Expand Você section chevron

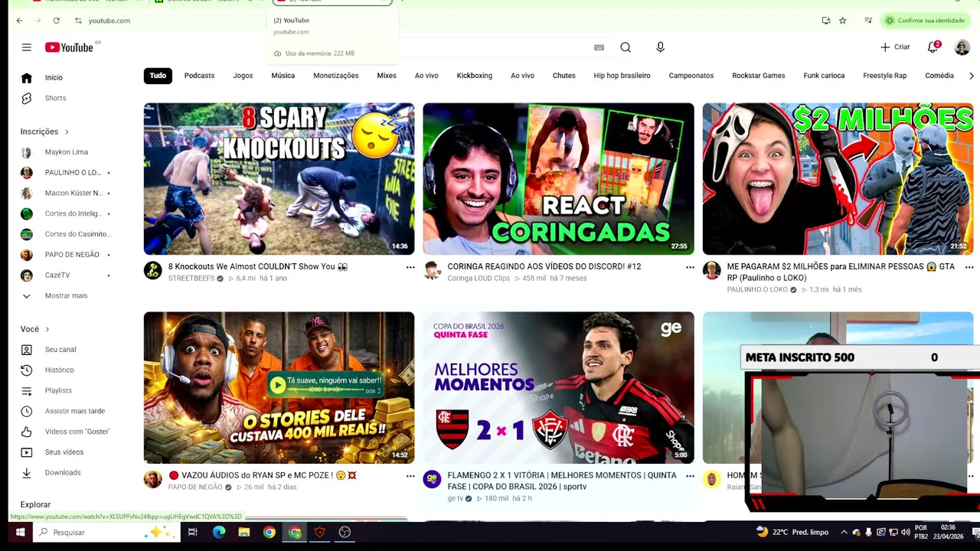47,329
